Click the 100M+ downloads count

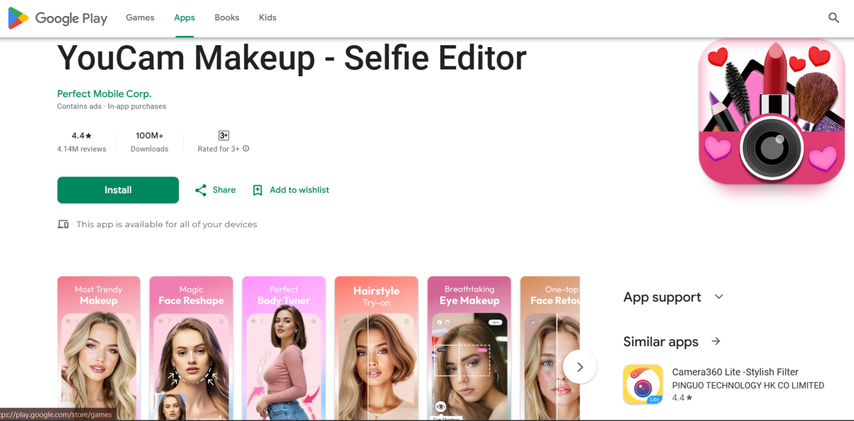[x=150, y=136]
